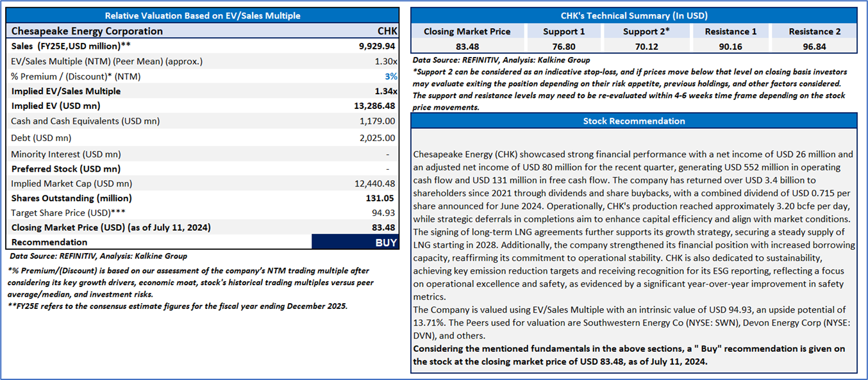Select the Resistance 1 value '90.16'

point(731,47)
